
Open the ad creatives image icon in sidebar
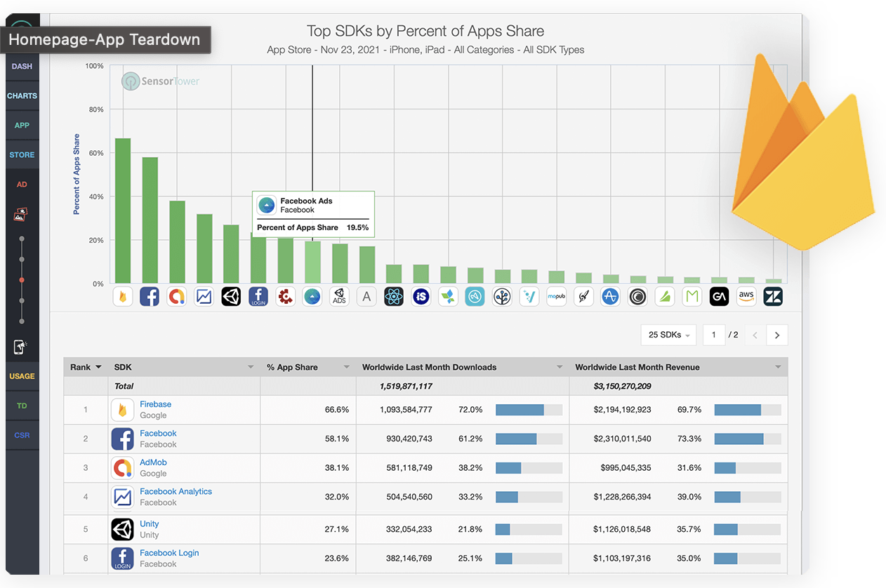pos(20,214)
